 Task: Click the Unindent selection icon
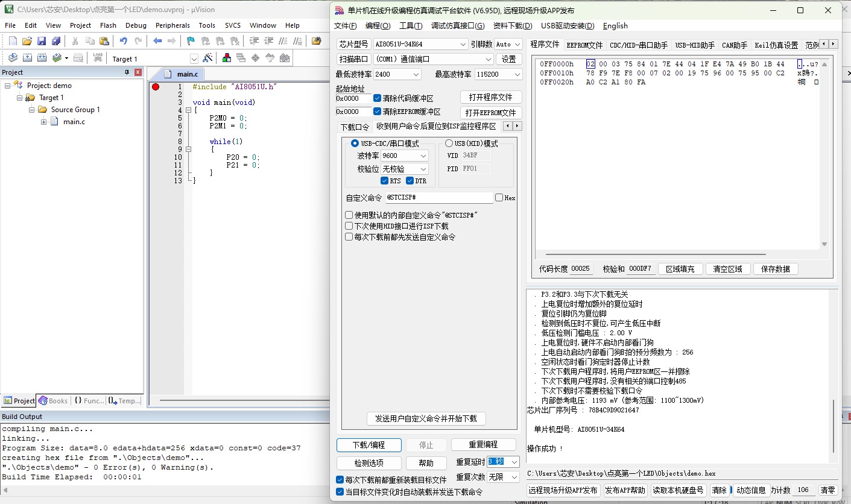[x=268, y=41]
